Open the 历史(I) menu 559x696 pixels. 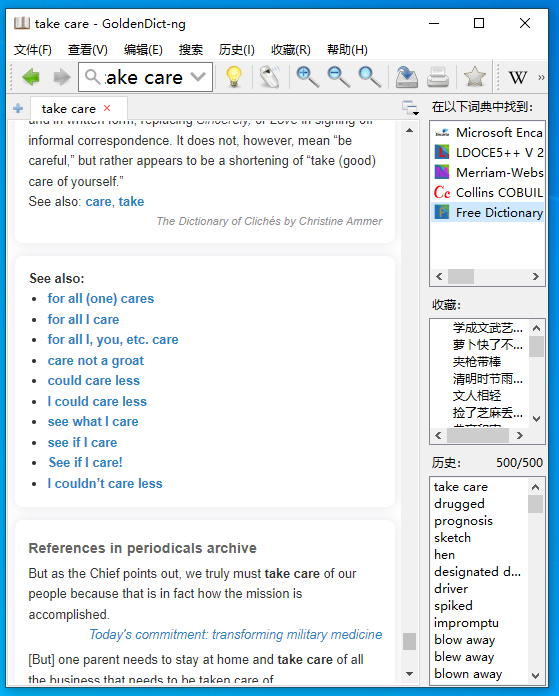[x=236, y=50]
